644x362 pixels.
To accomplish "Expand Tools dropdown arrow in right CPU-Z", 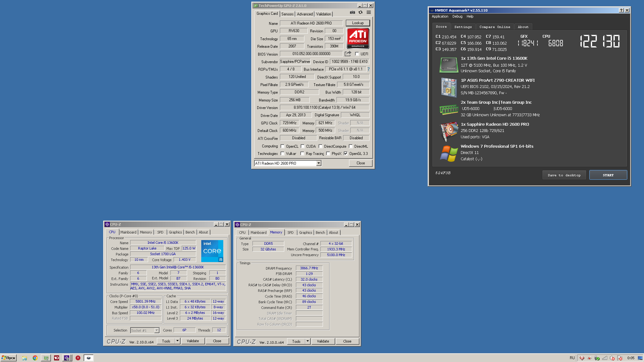I will coord(308,341).
